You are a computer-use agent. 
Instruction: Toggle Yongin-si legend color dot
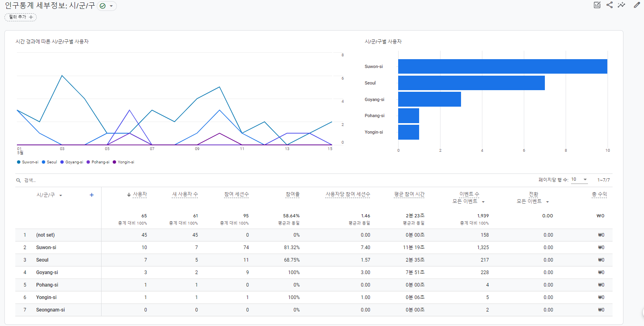(x=114, y=162)
